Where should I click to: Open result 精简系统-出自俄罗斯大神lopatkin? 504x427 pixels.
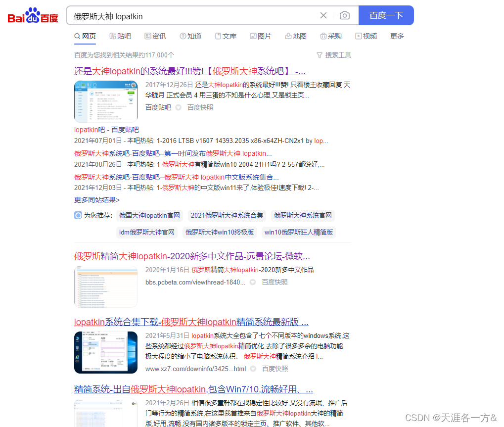193,389
